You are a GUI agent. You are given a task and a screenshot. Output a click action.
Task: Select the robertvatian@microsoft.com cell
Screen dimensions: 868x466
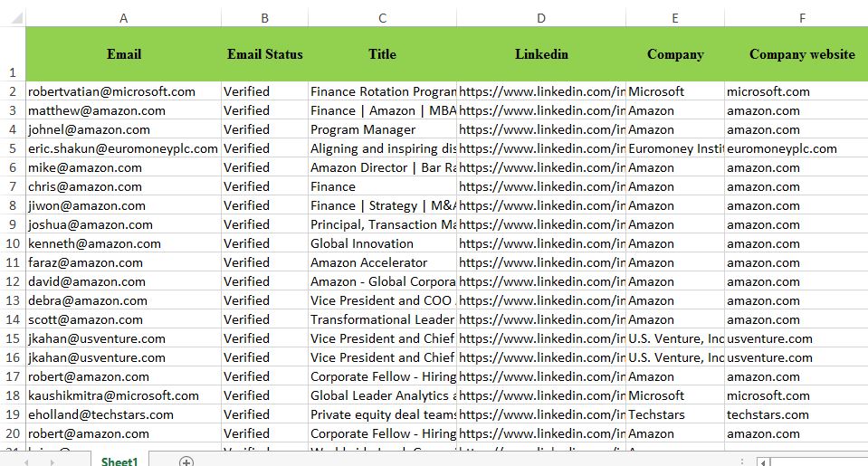(x=112, y=91)
